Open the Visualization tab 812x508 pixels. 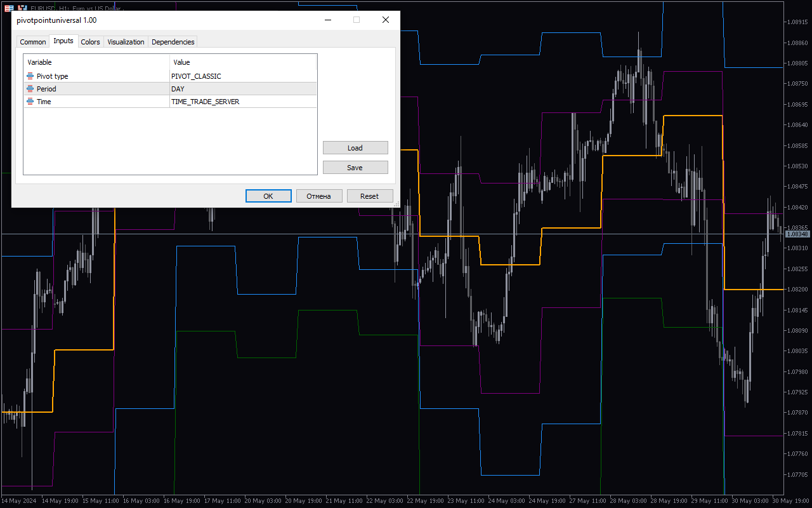pyautogui.click(x=126, y=42)
